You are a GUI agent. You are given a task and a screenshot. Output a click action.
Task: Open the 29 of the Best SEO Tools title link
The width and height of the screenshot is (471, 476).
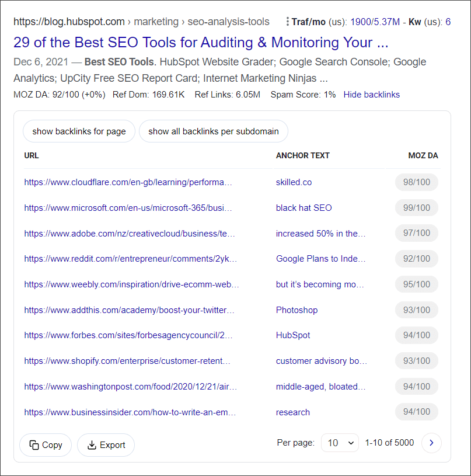[201, 42]
